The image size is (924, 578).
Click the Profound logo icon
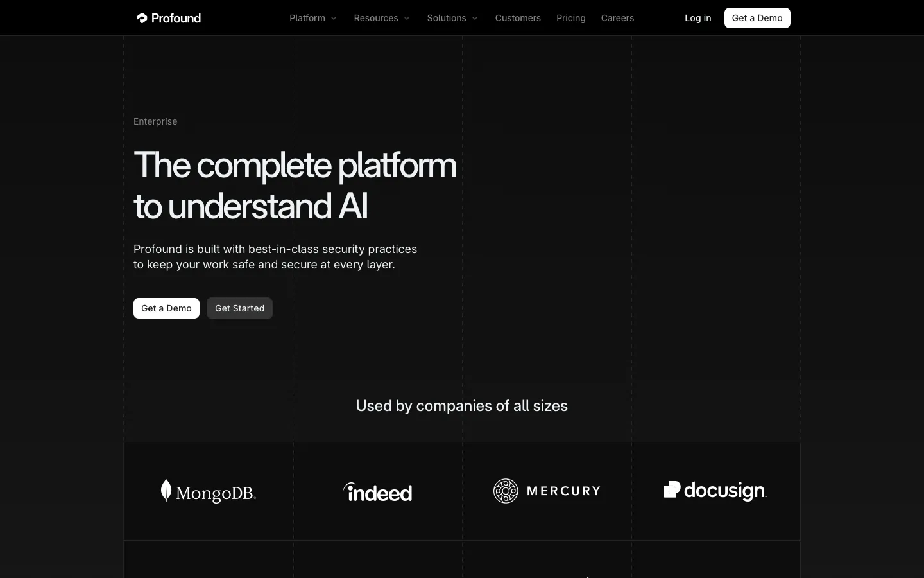pos(142,18)
